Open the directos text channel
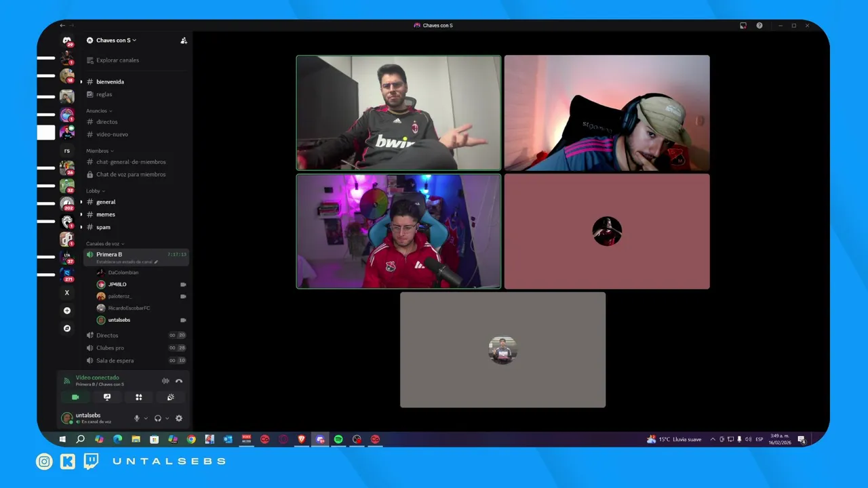The image size is (868, 488). [x=136, y=122]
